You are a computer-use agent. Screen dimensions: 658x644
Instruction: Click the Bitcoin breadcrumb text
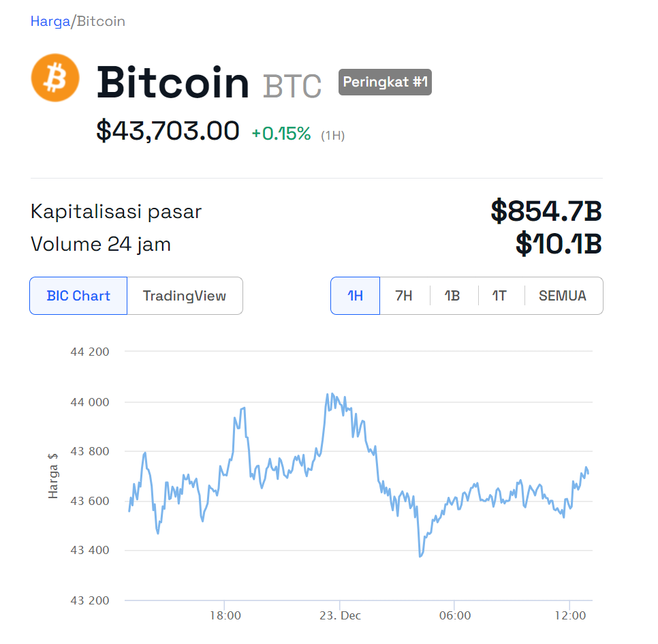(101, 21)
